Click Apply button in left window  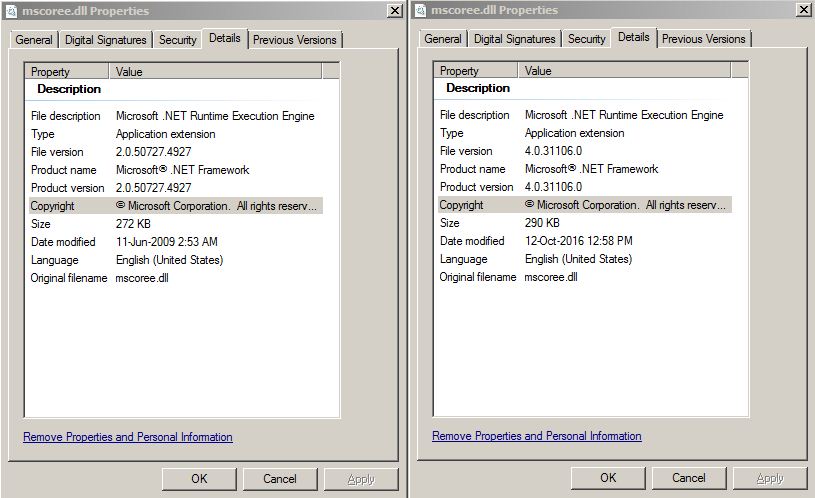tap(361, 479)
